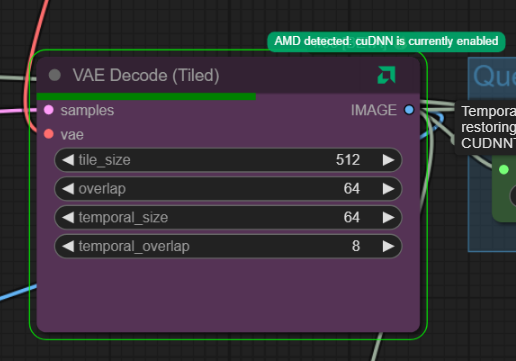Decrease overlap with the left arrow

pyautogui.click(x=68, y=189)
